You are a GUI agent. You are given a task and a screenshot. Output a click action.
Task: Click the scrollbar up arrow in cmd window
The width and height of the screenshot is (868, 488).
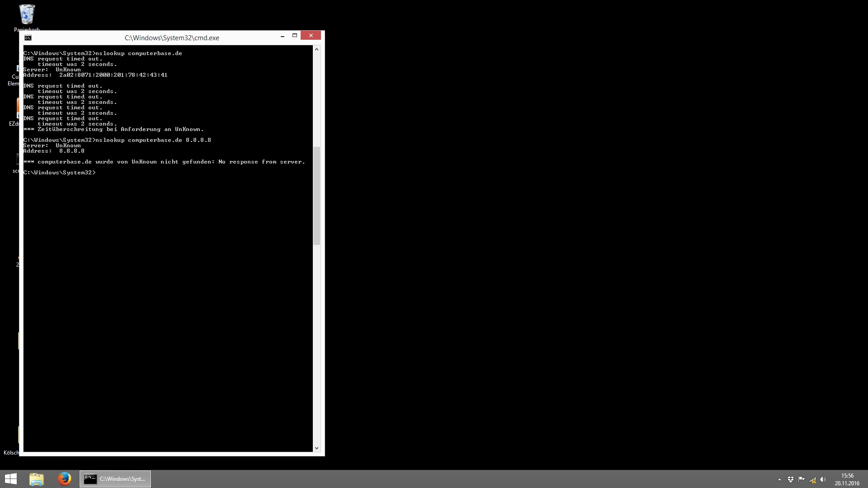[316, 49]
